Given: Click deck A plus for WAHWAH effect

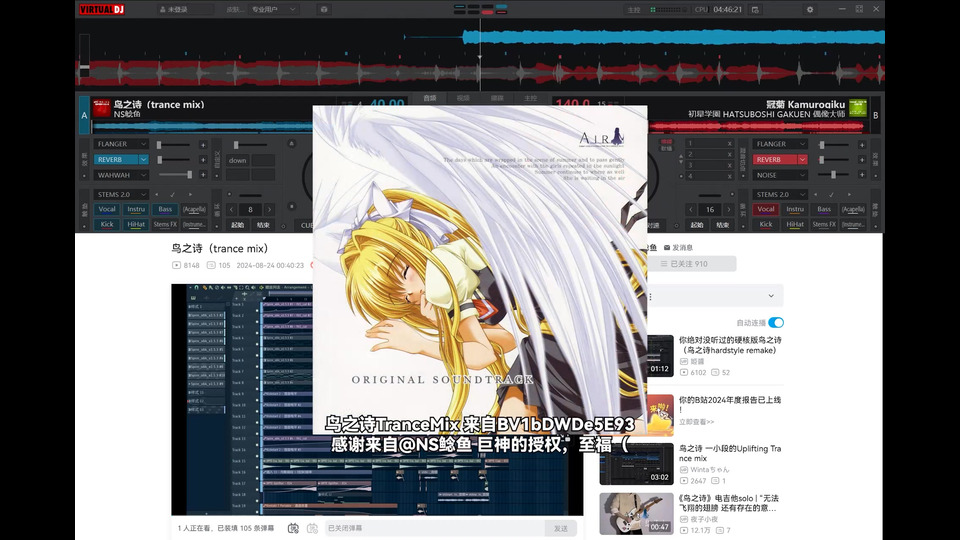Looking at the screenshot, I should [203, 175].
